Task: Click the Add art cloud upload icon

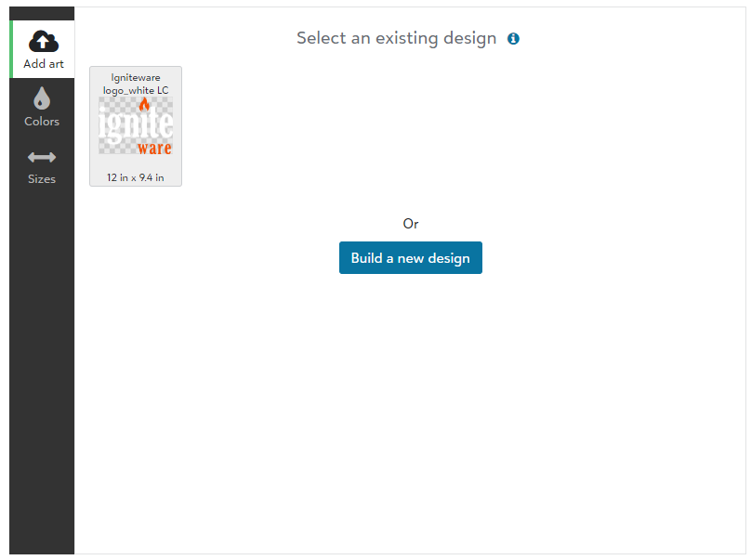Action: coord(44,41)
